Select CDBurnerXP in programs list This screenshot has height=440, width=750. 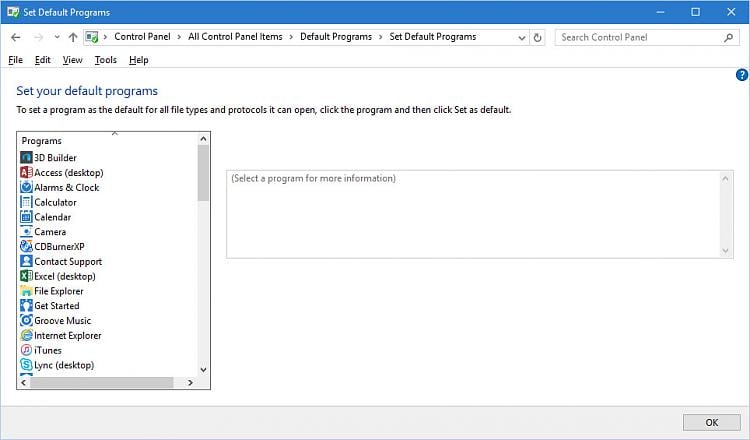59,247
